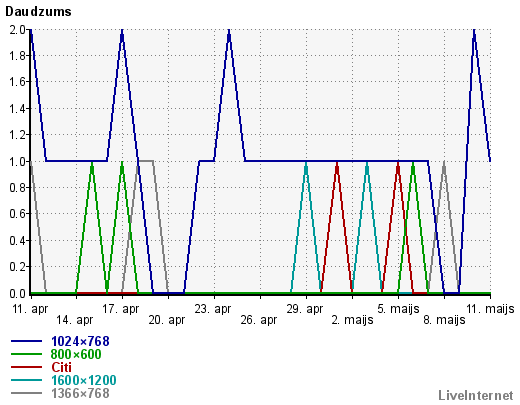Click the gray 1366×768 legend line swatch
520x405 pixels.
[x=26, y=393]
